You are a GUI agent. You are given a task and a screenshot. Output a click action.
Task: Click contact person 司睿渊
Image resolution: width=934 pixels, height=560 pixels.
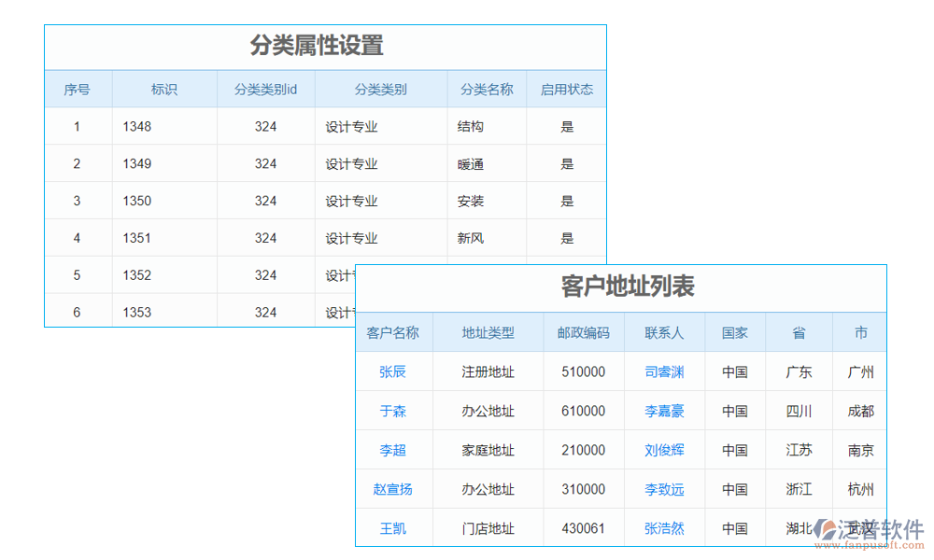point(664,371)
